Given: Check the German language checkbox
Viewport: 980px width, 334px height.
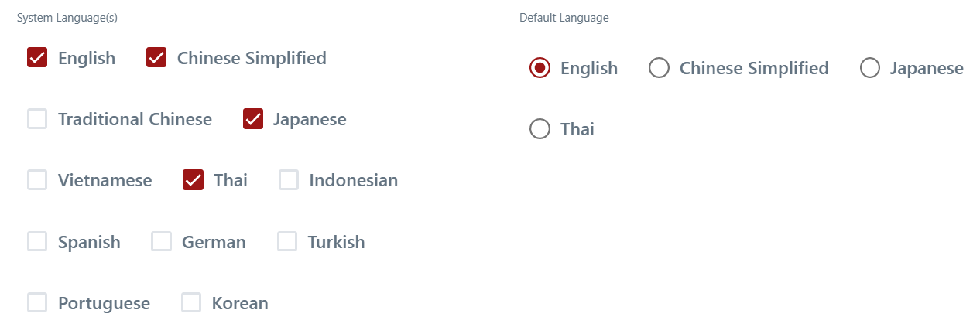Looking at the screenshot, I should (x=161, y=242).
